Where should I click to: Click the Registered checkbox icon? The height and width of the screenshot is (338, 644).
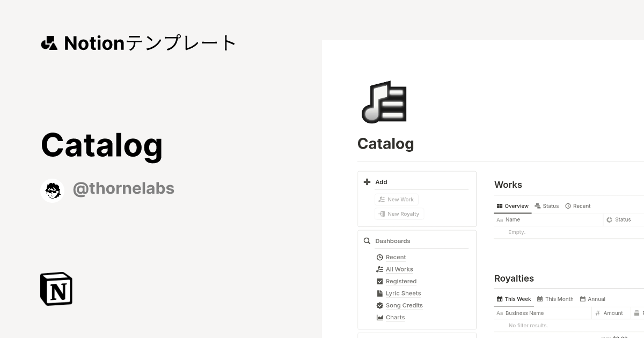380,281
